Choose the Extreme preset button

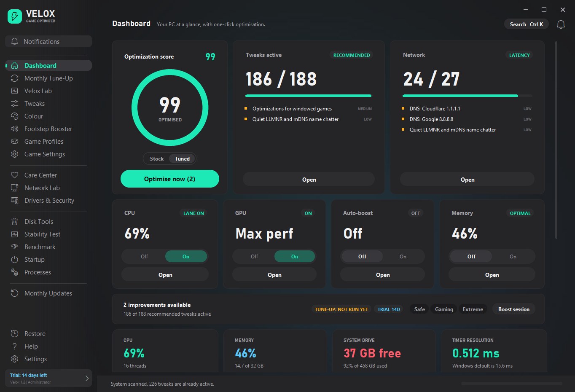[x=473, y=309]
